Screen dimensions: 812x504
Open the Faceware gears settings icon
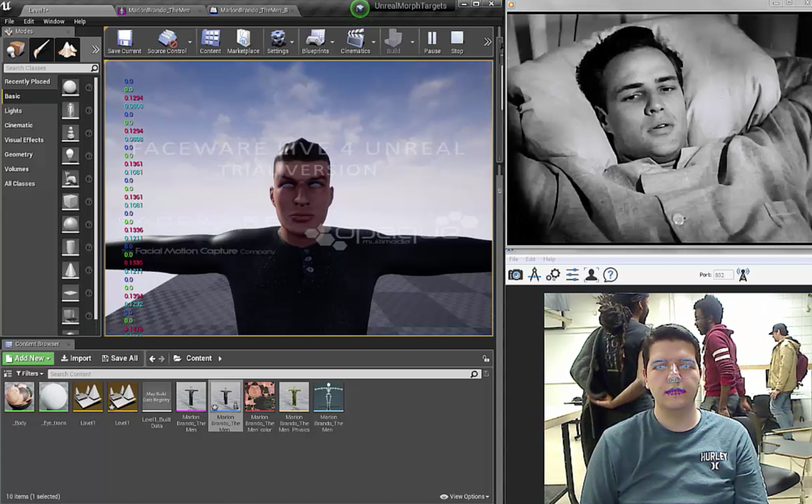coord(553,275)
